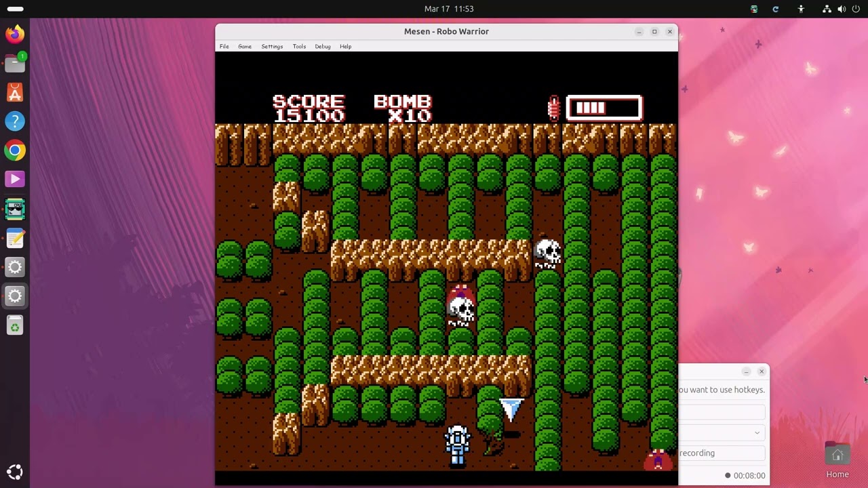
Task: Maximize the Mesen window
Action: pyautogui.click(x=654, y=31)
